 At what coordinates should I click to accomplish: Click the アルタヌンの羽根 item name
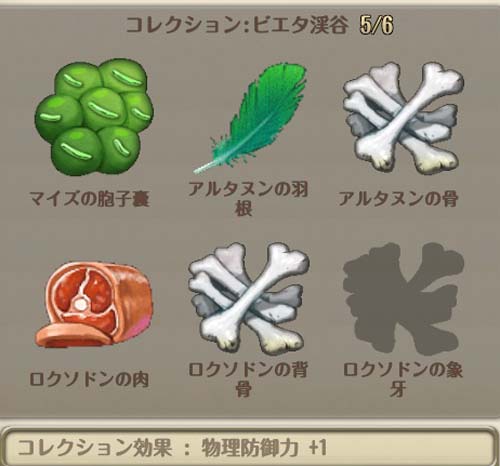click(248, 199)
